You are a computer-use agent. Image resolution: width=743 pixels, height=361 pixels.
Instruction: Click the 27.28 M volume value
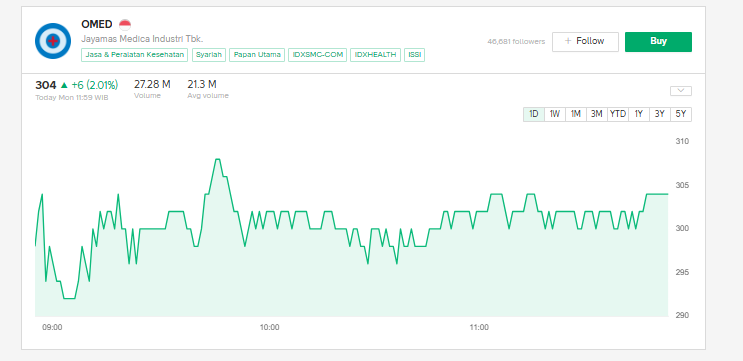[x=152, y=84]
